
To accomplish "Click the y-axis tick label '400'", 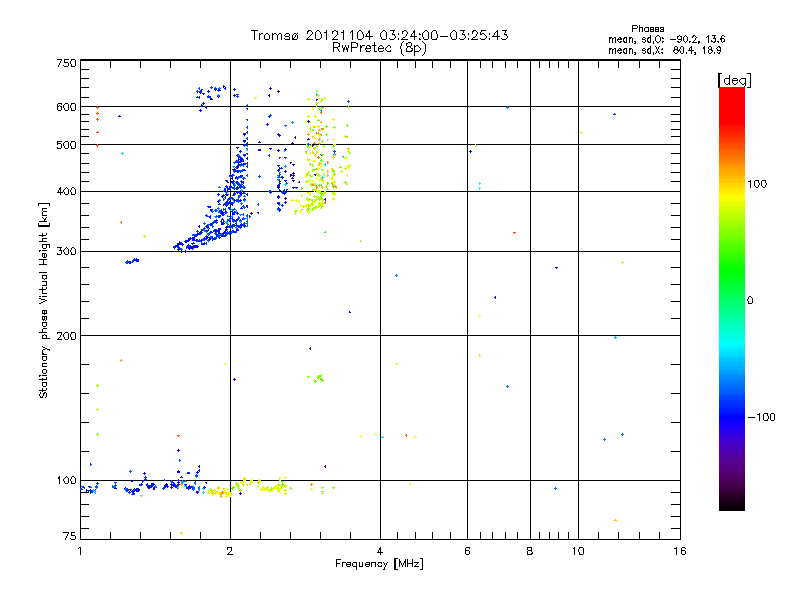I will point(66,191).
